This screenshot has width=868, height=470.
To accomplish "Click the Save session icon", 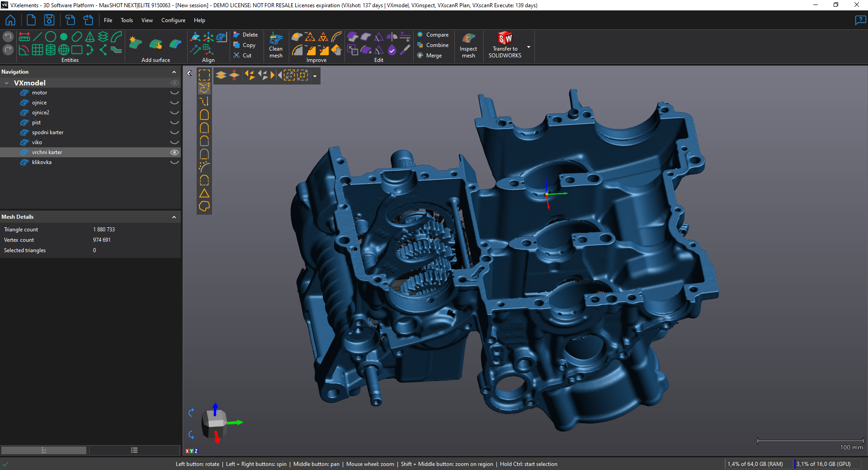I will tap(49, 20).
